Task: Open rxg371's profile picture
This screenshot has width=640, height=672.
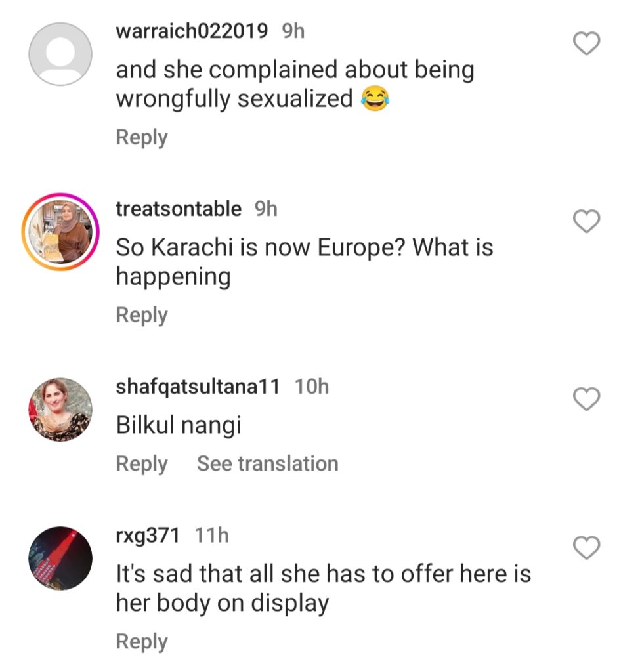Action: 60,558
